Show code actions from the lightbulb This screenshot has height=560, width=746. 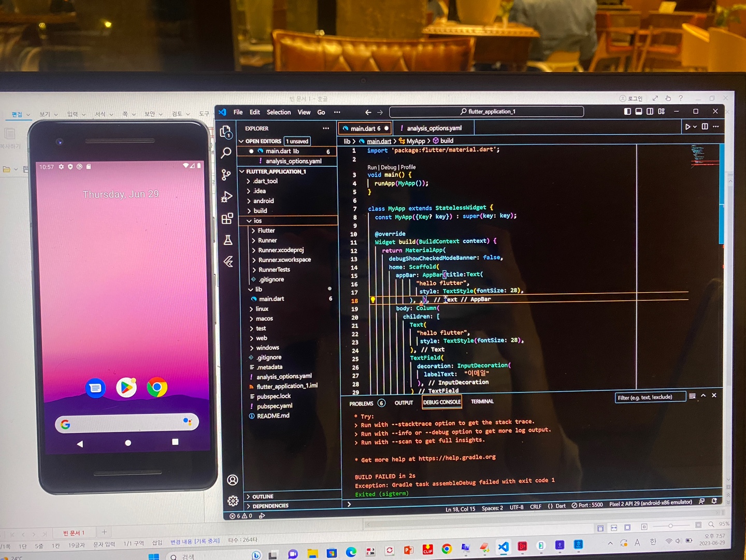372,299
